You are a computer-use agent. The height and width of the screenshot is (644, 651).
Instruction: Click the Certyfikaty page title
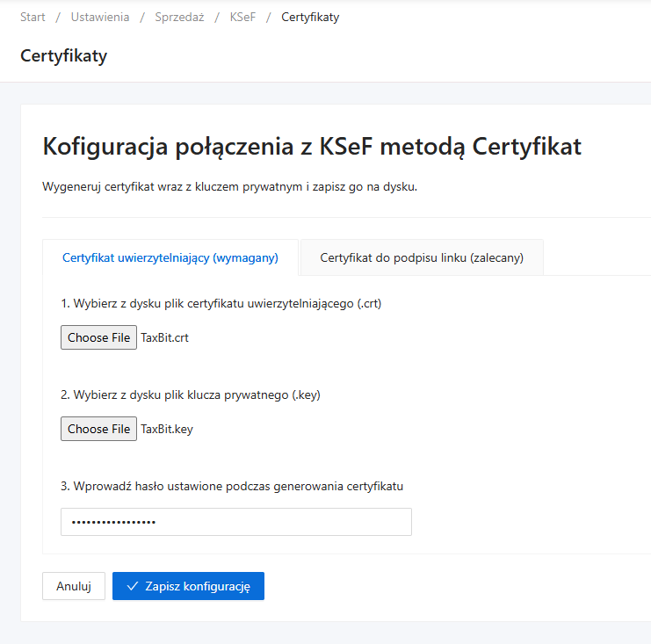(x=63, y=56)
